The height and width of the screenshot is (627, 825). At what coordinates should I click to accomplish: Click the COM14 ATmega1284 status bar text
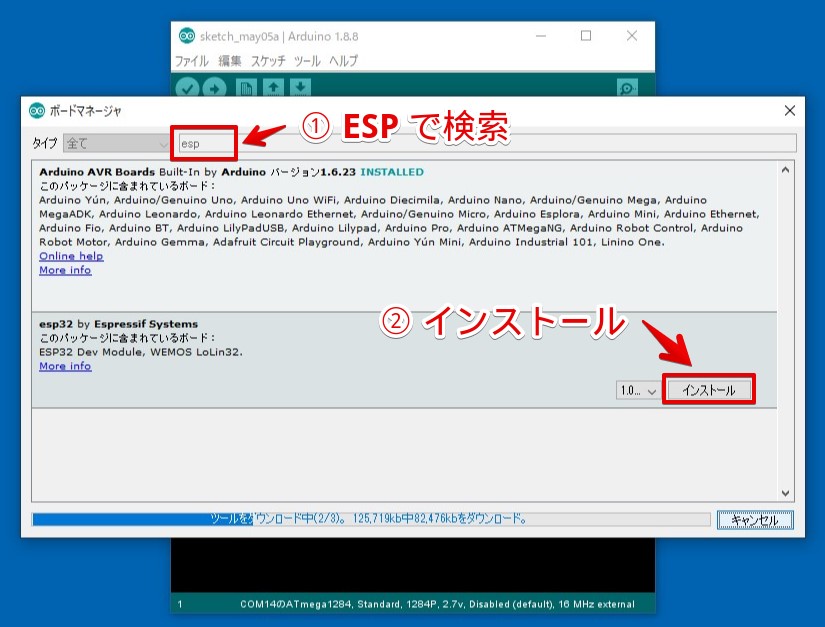(437, 604)
